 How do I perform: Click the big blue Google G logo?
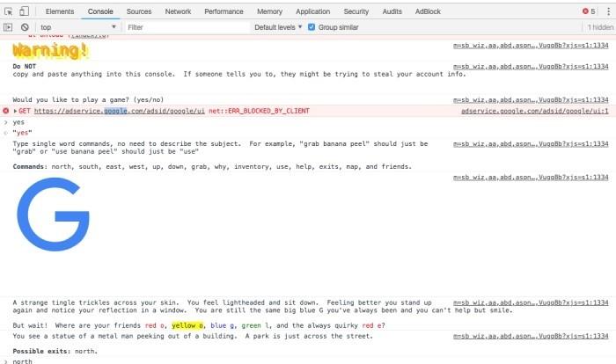tap(53, 215)
